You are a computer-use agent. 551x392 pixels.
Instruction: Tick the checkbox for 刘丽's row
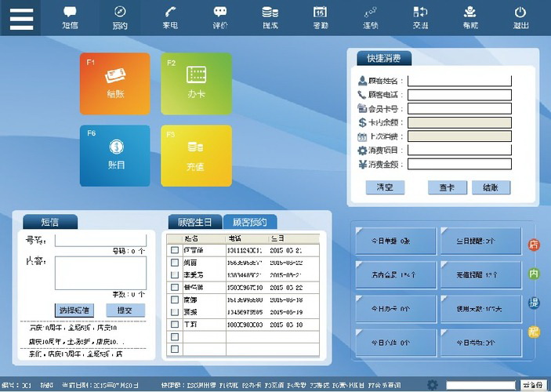pos(174,263)
